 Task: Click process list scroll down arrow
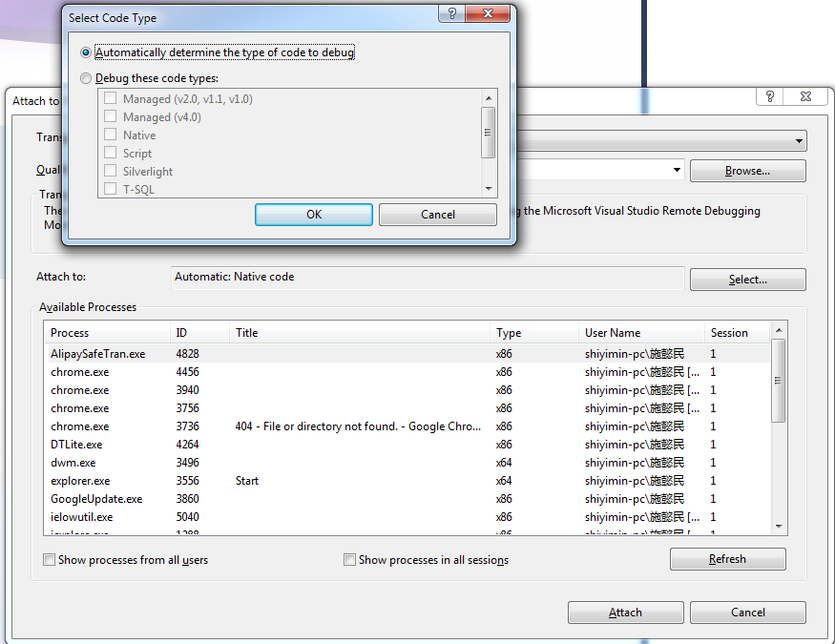point(779,527)
